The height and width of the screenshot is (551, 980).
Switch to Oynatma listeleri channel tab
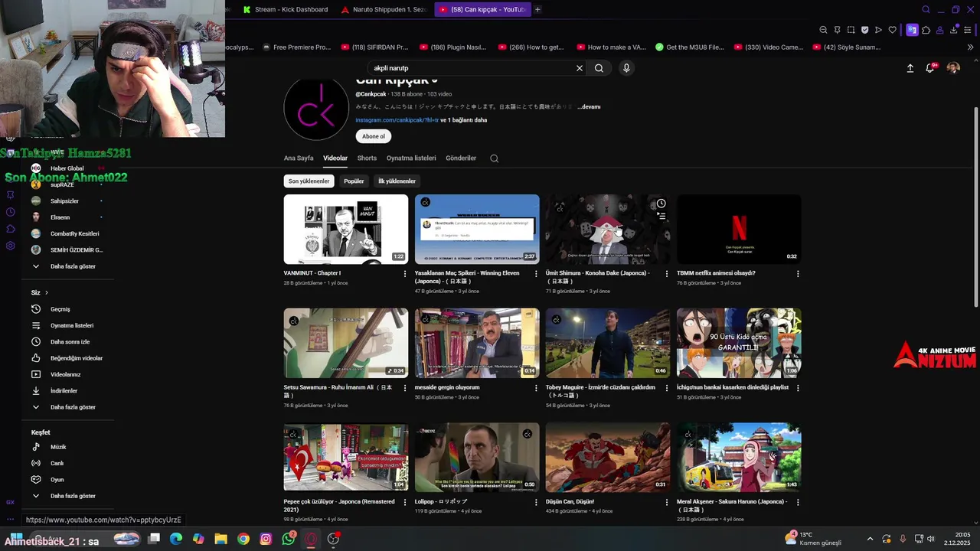[411, 158]
